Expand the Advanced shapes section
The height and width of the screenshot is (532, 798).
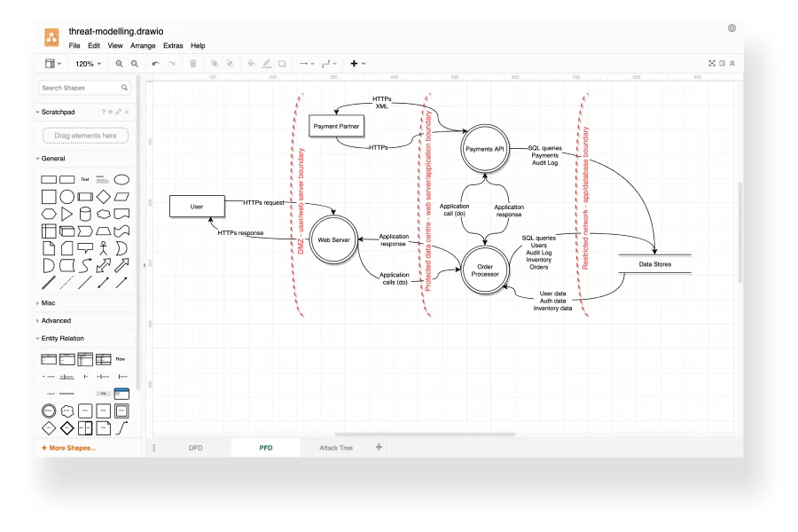click(56, 321)
